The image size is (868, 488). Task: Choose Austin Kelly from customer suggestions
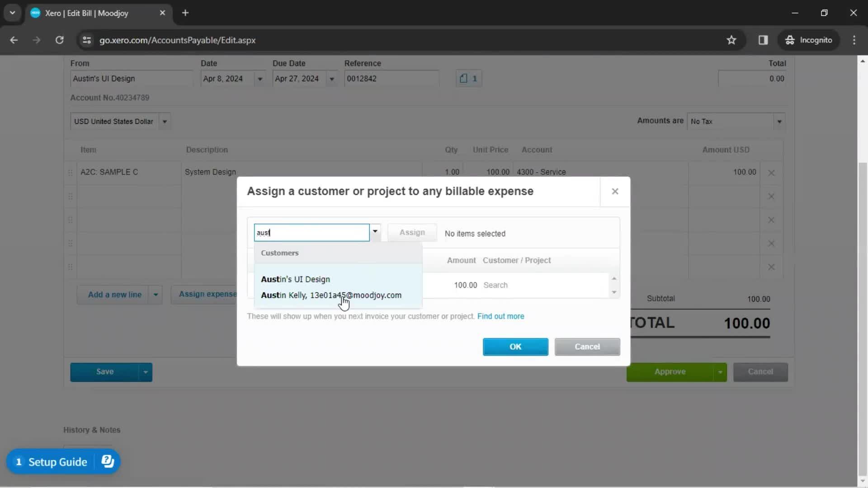coord(331,295)
